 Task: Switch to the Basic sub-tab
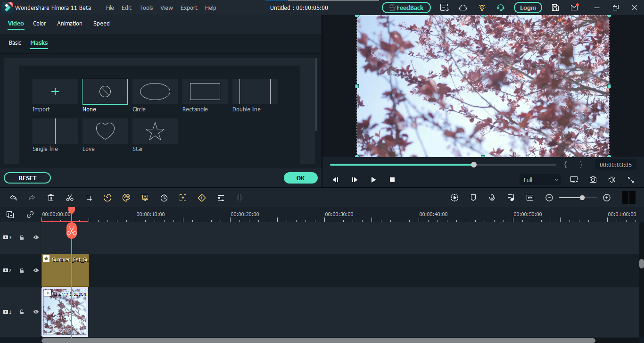click(15, 42)
